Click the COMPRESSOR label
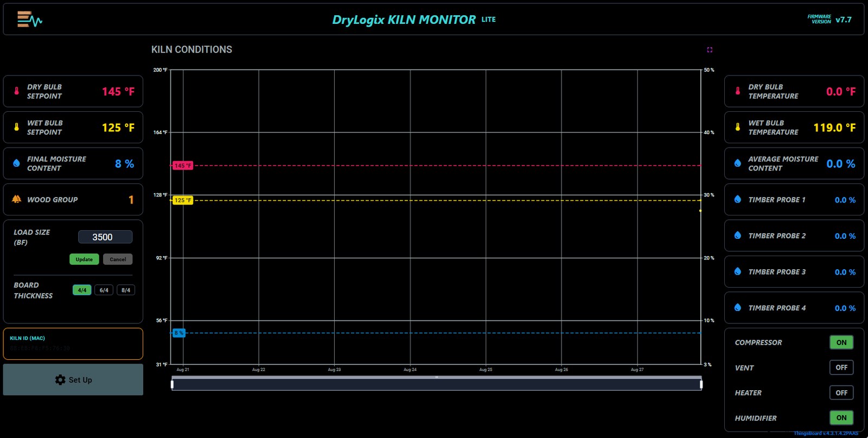 click(758, 342)
